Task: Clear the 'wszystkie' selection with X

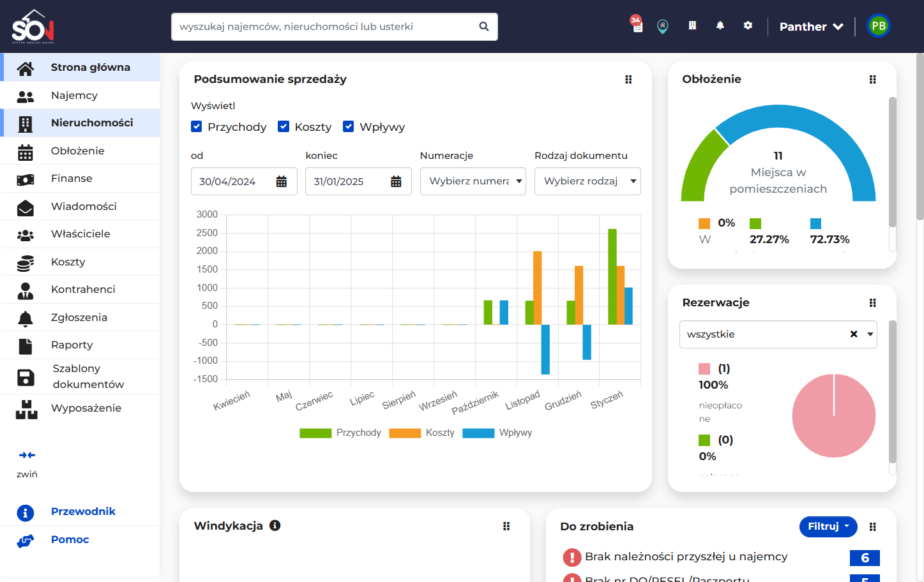Action: point(854,334)
